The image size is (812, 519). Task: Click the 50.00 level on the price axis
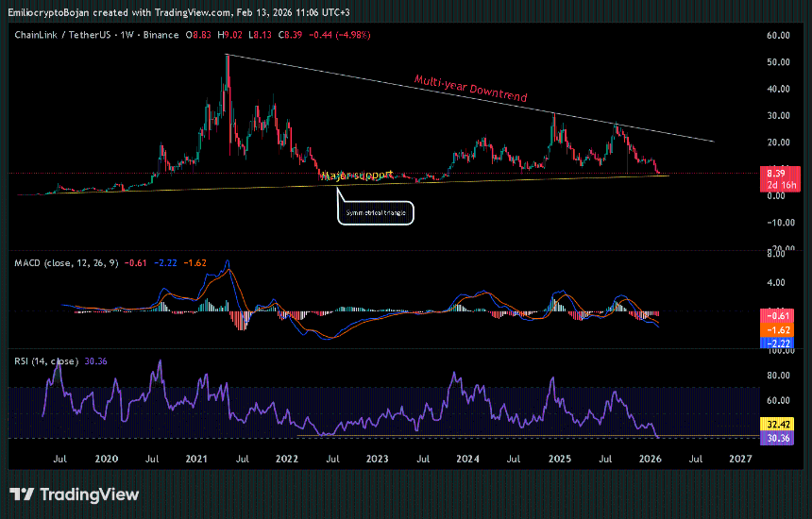point(778,62)
